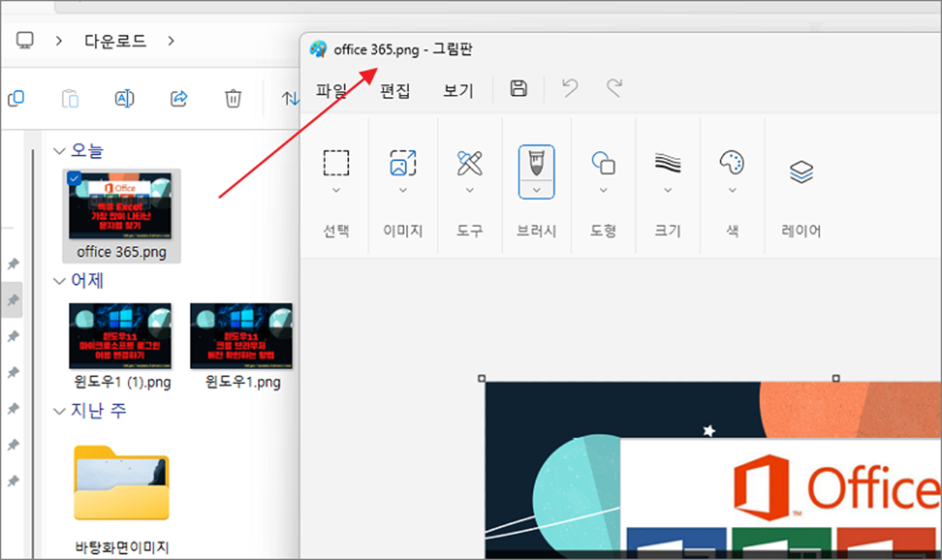942x560 pixels.
Task: Click the 레이어 label in Paint toolbar
Action: pyautogui.click(x=801, y=231)
